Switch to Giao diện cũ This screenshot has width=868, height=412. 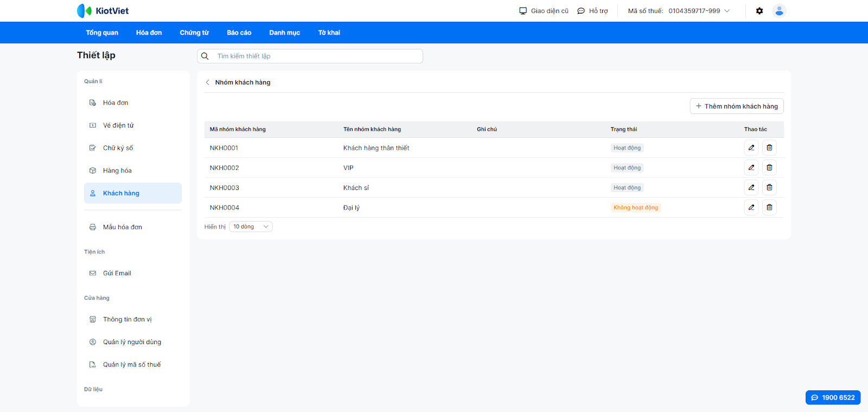[544, 11]
